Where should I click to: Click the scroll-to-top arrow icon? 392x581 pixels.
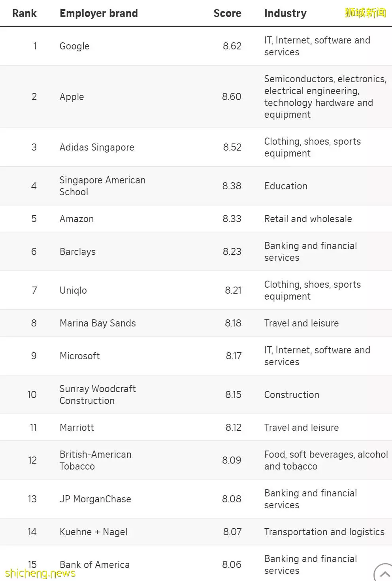pyautogui.click(x=384, y=573)
